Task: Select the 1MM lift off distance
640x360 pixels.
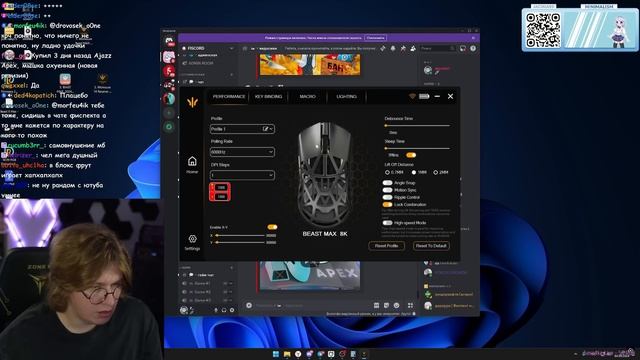Action: click(413, 172)
